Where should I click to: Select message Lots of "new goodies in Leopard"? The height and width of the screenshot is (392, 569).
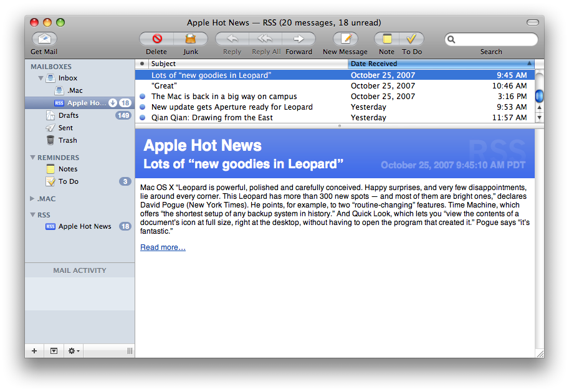(335, 75)
